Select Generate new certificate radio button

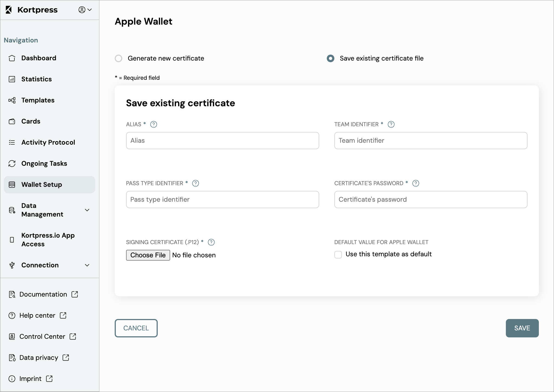[118, 58]
